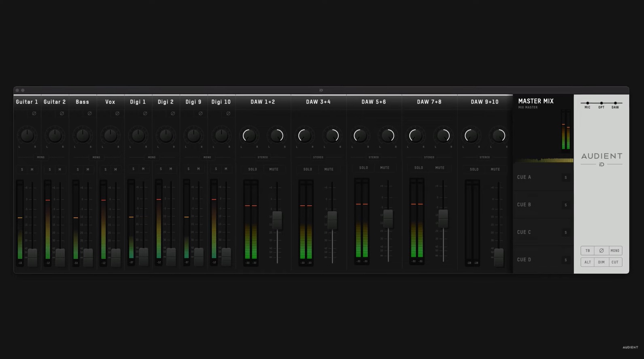Solo the CUE D mix
Viewport: 644px width, 359px height.
566,260
